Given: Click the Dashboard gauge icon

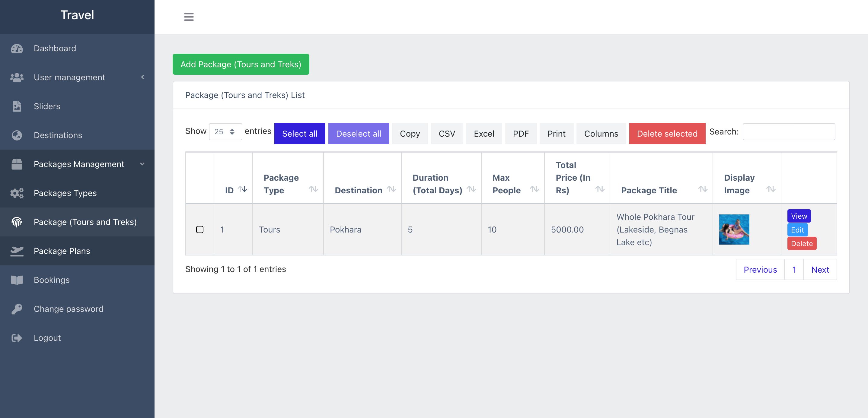Looking at the screenshot, I should point(17,49).
